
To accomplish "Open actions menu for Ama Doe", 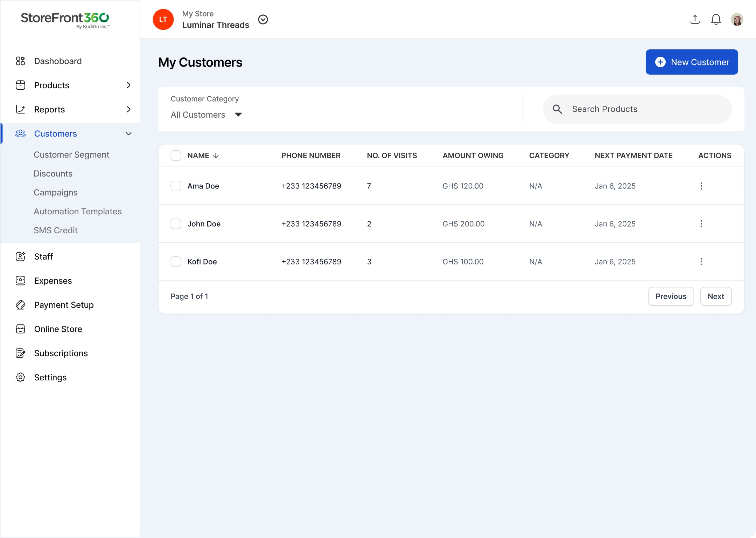I will pyautogui.click(x=701, y=186).
